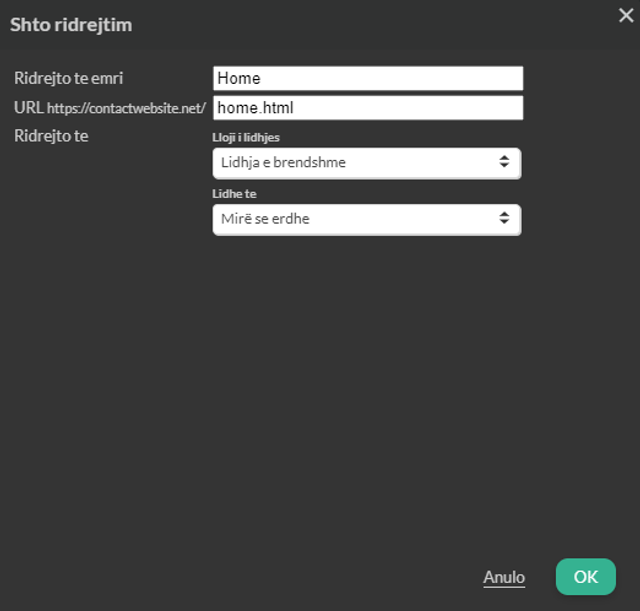Cancel with the Anulo link
This screenshot has width=640, height=611.
(x=504, y=578)
